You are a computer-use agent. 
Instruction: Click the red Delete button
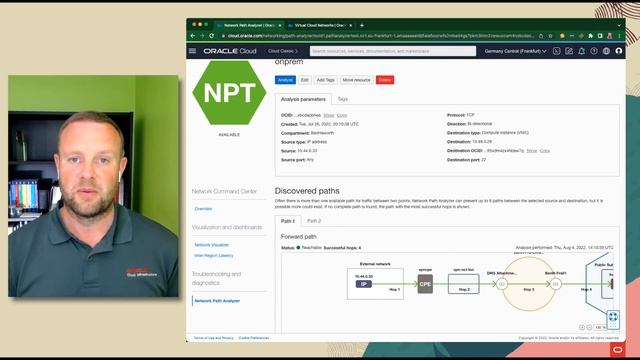(x=384, y=80)
